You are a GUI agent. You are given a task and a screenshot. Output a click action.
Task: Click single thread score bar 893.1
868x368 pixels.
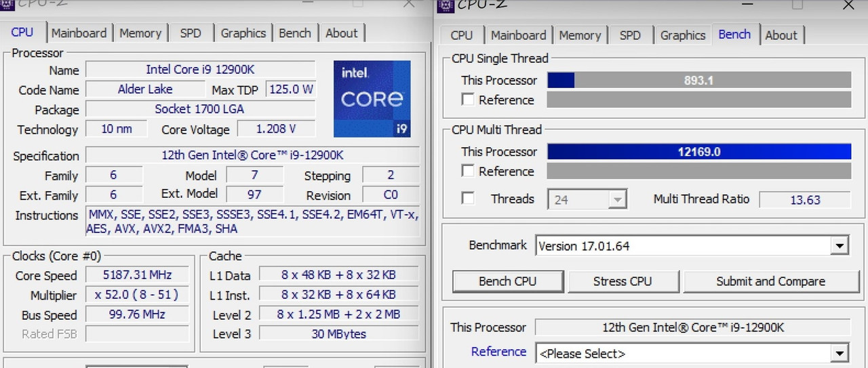(x=698, y=80)
